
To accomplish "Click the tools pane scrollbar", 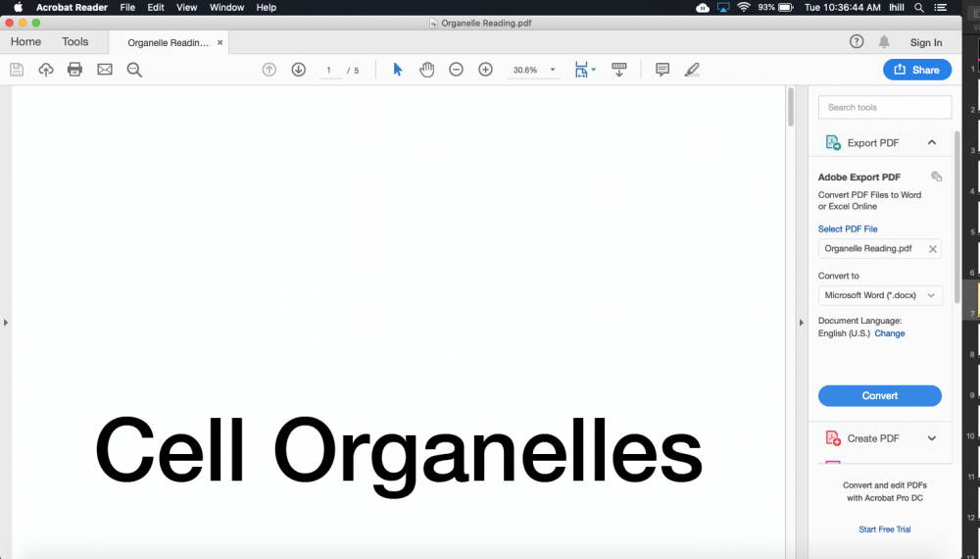I will [957, 217].
